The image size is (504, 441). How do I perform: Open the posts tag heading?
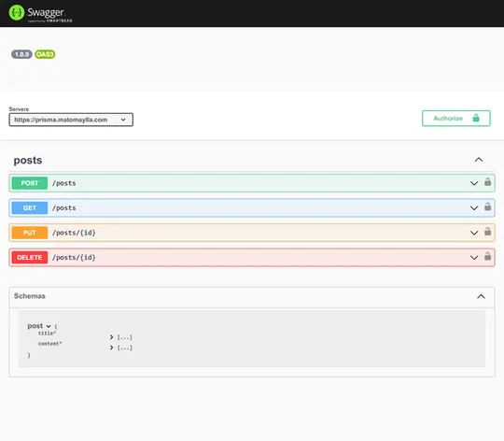coord(28,160)
